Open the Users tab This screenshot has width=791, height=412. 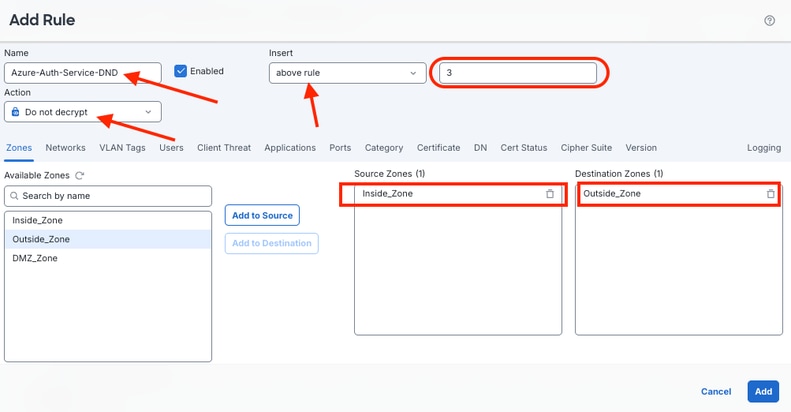pos(172,148)
